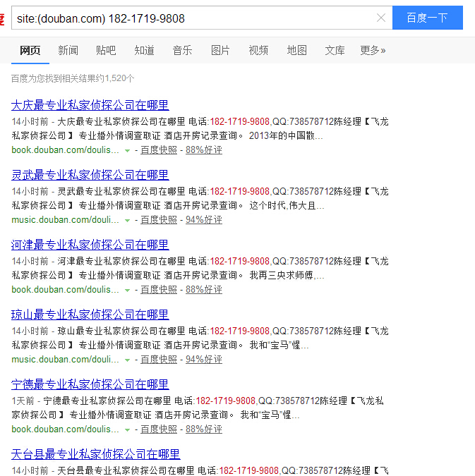Screen dimensions: 475x476
Task: Expand dropdown arrow under the 宁德 result
Action: point(127,430)
